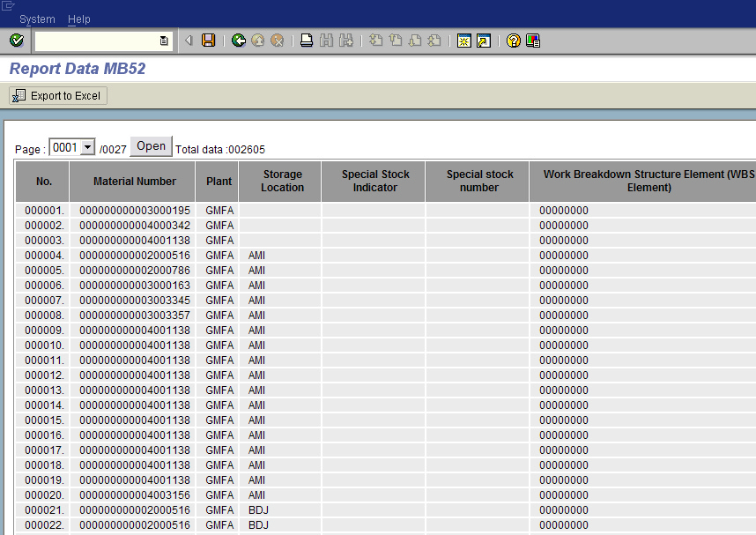
Task: Click the Print icon
Action: [306, 41]
